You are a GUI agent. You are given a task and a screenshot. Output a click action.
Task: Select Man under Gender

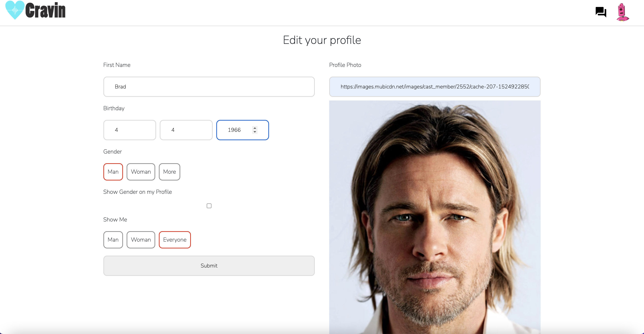click(x=113, y=172)
